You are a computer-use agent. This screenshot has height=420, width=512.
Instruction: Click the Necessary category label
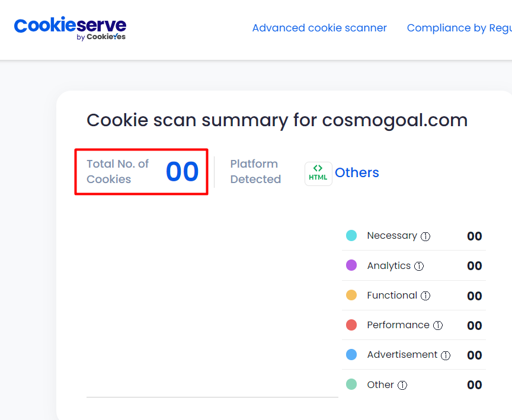(x=392, y=236)
